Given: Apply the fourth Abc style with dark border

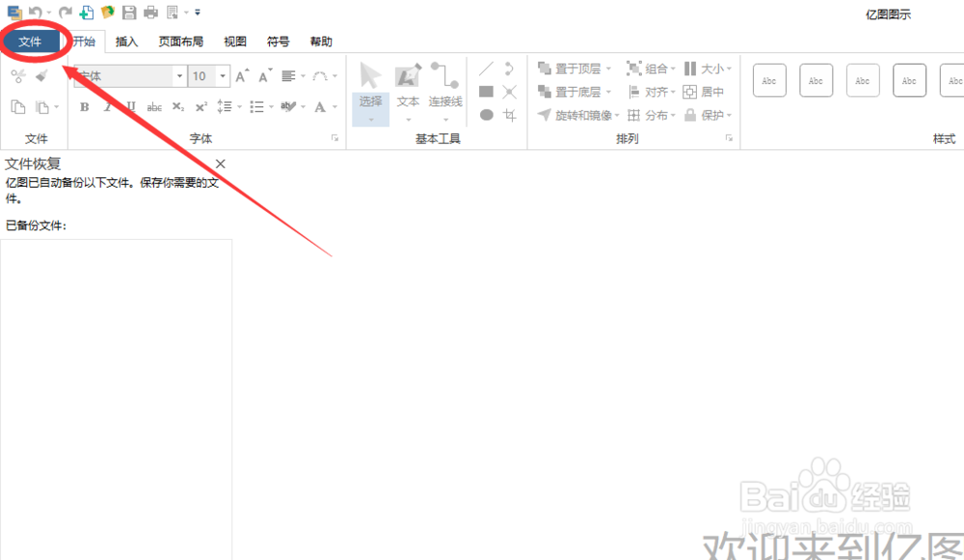Looking at the screenshot, I should point(909,81).
